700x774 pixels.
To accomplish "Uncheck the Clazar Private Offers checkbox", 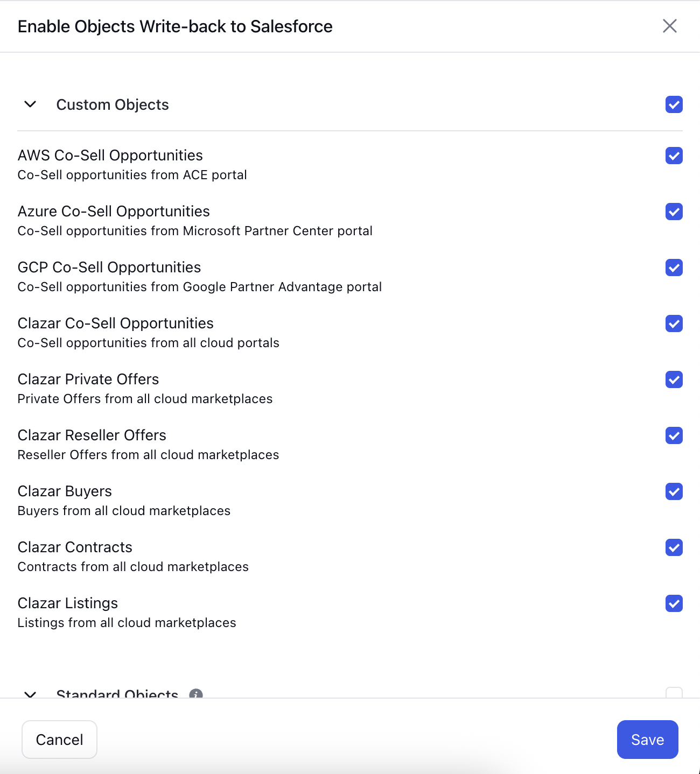I will coord(674,379).
